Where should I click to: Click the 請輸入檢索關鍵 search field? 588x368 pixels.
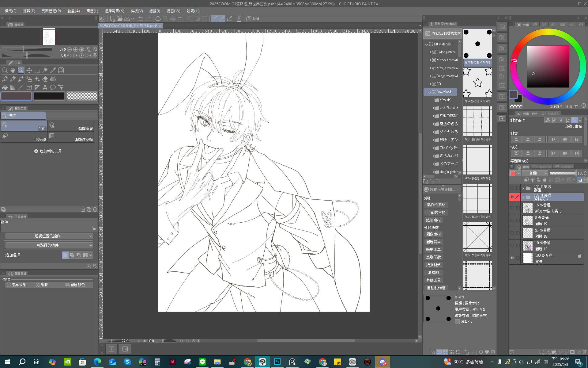pos(443,190)
